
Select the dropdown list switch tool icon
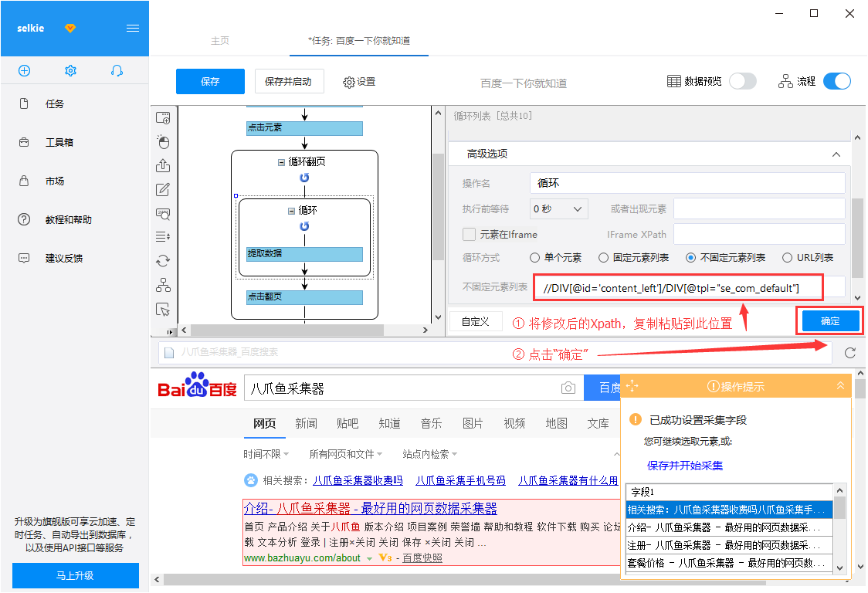coord(163,237)
